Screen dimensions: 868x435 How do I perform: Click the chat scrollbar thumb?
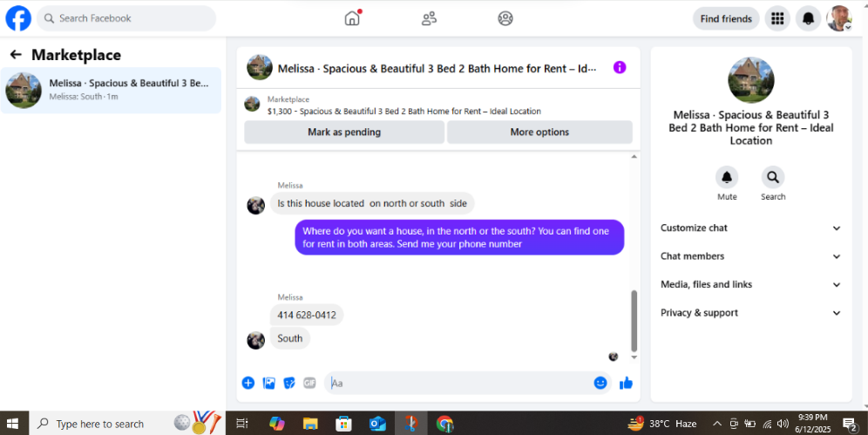(x=634, y=321)
